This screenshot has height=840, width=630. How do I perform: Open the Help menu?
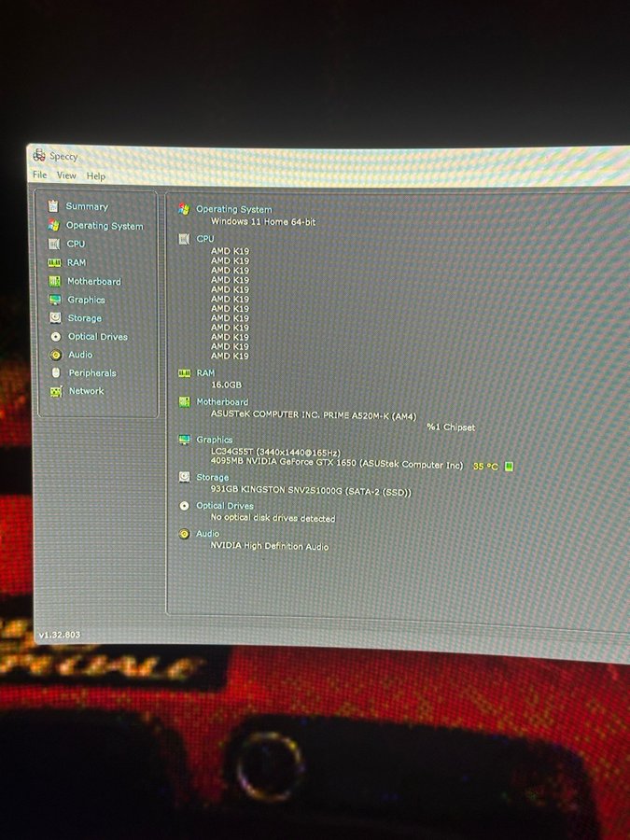point(96,176)
